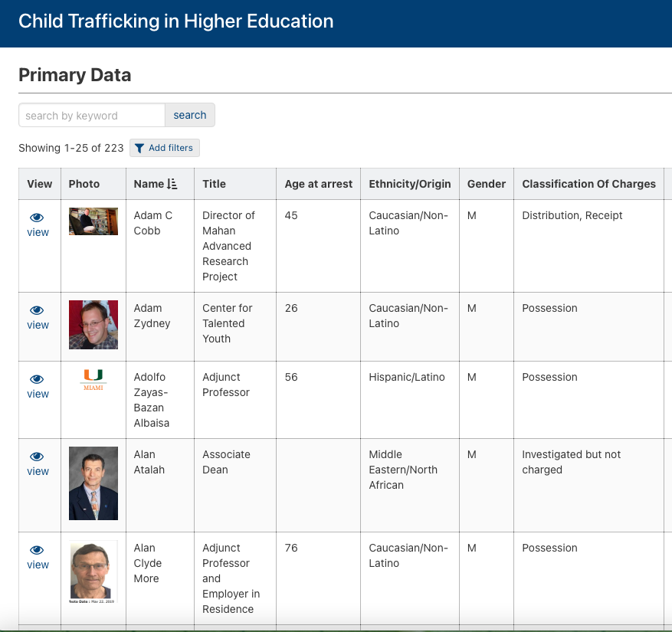This screenshot has height=632, width=672.
Task: Click the eye icon in Adolfo Zayas-Bazan Albaisa row
Action: 37,380
